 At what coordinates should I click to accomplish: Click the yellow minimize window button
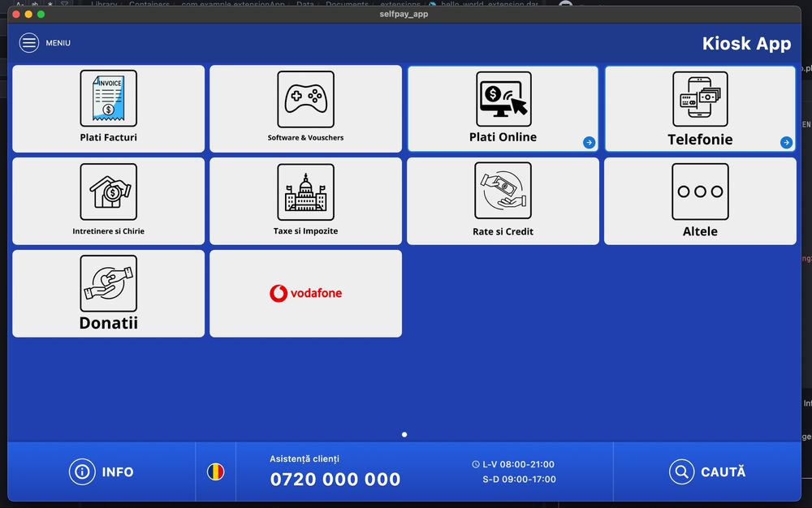(x=28, y=15)
